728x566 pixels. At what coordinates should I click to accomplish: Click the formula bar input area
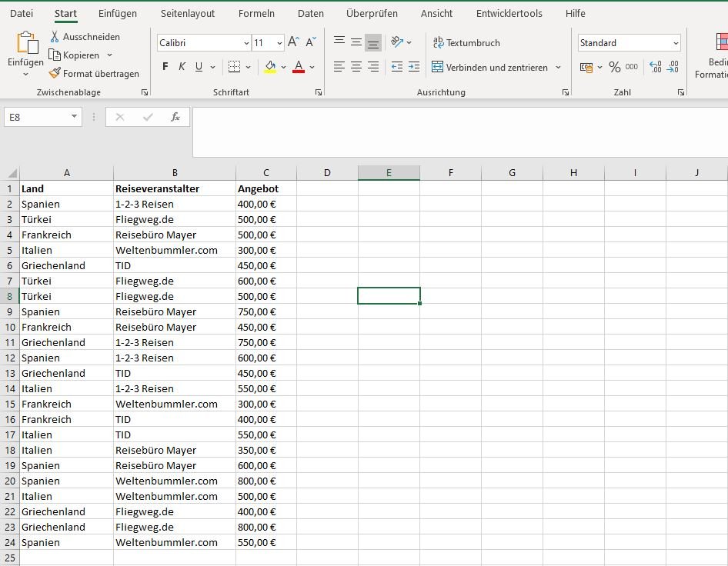(x=459, y=132)
